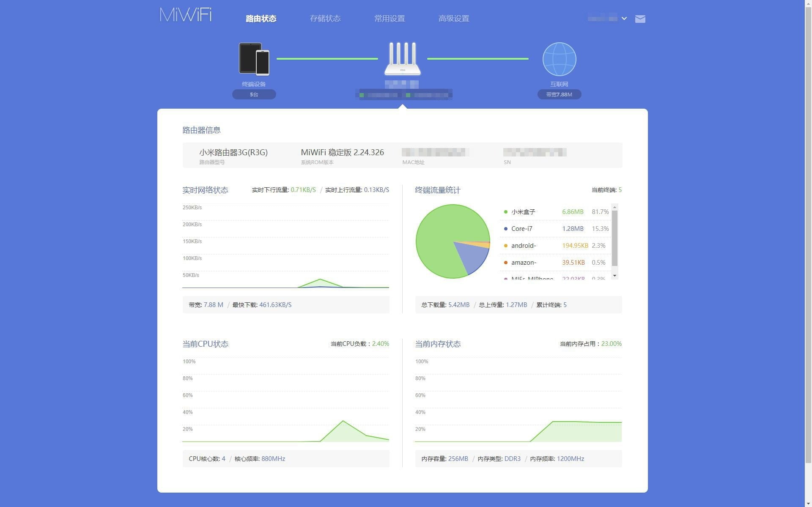Click the device list scrollbar thumb
Screen dimensions: 812x507
coord(614,238)
